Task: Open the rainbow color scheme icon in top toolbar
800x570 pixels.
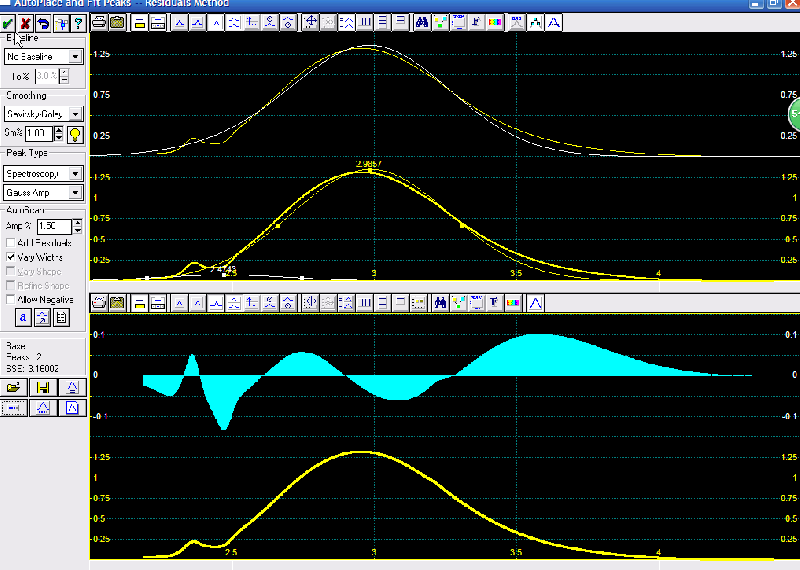Action: click(494, 22)
